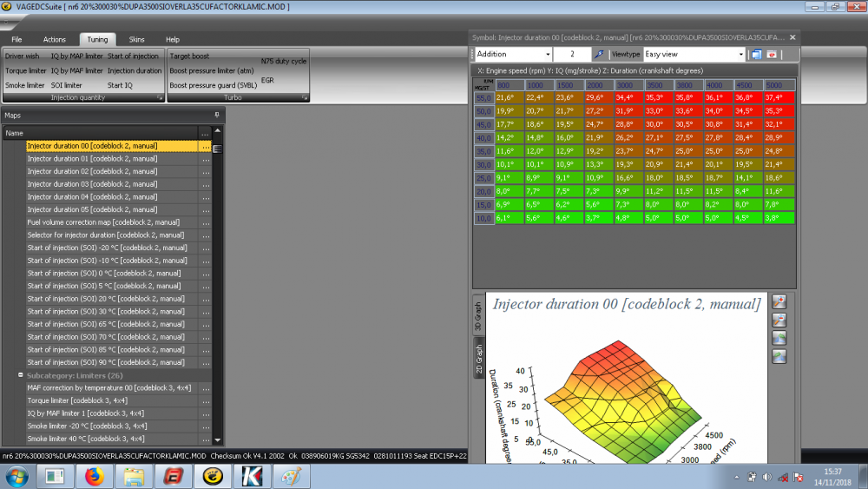Open the Addition operation dropdown
Image resolution: width=868 pixels, height=489 pixels.
(x=548, y=54)
